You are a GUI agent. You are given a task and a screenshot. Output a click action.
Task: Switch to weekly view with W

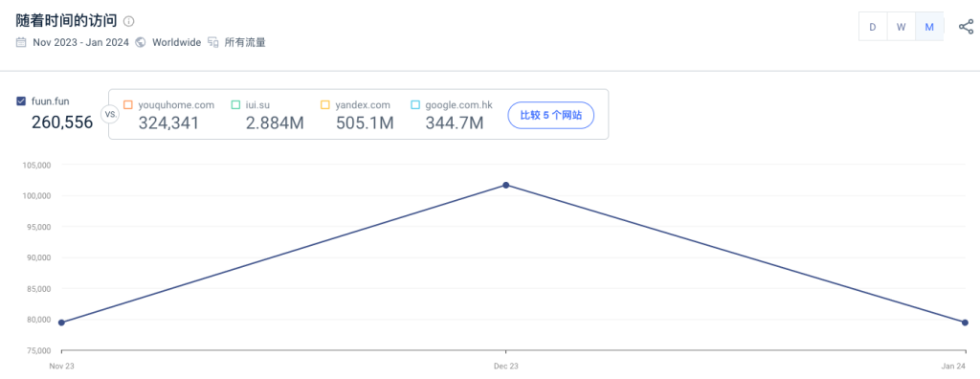902,27
